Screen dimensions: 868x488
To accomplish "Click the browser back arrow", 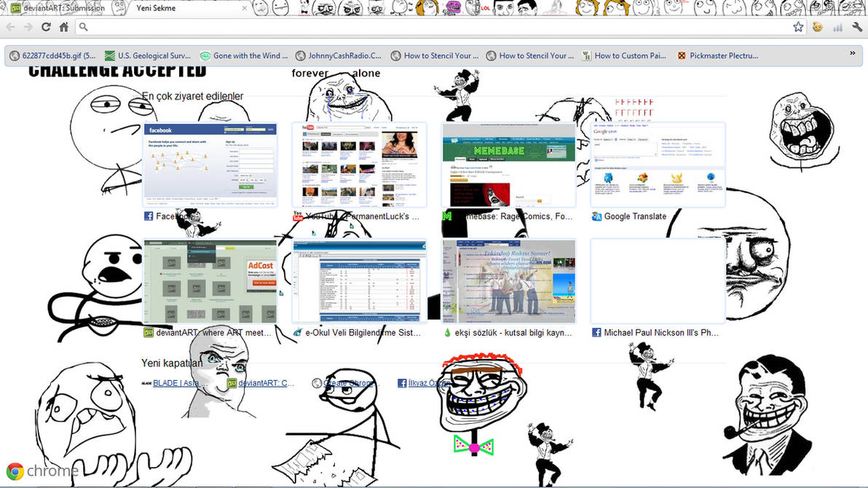I will coord(10,27).
